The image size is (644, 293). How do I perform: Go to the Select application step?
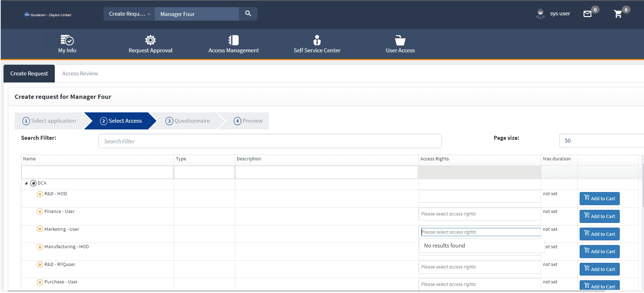point(49,121)
